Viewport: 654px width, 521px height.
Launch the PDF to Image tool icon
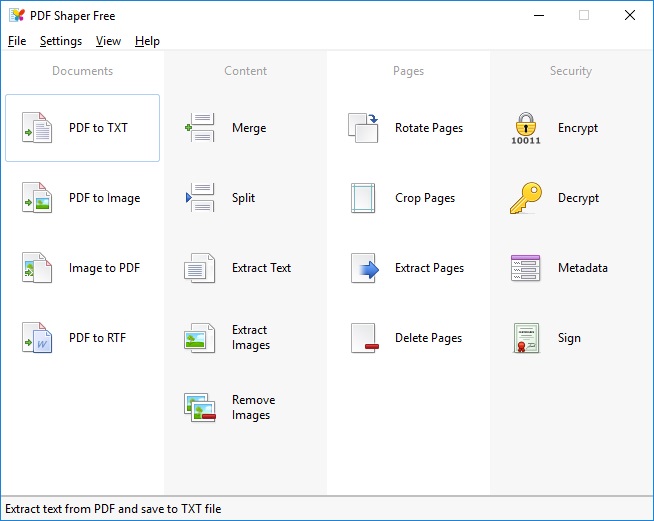coord(37,198)
